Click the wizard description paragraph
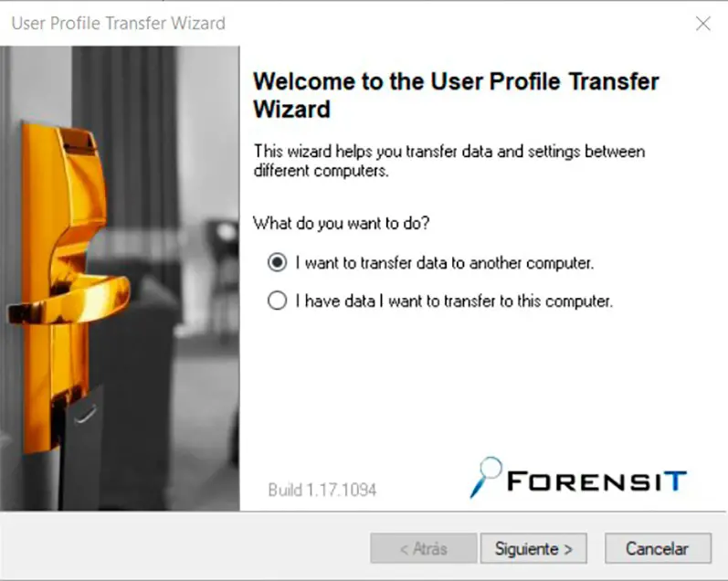This screenshot has width=728, height=581. coord(449,161)
